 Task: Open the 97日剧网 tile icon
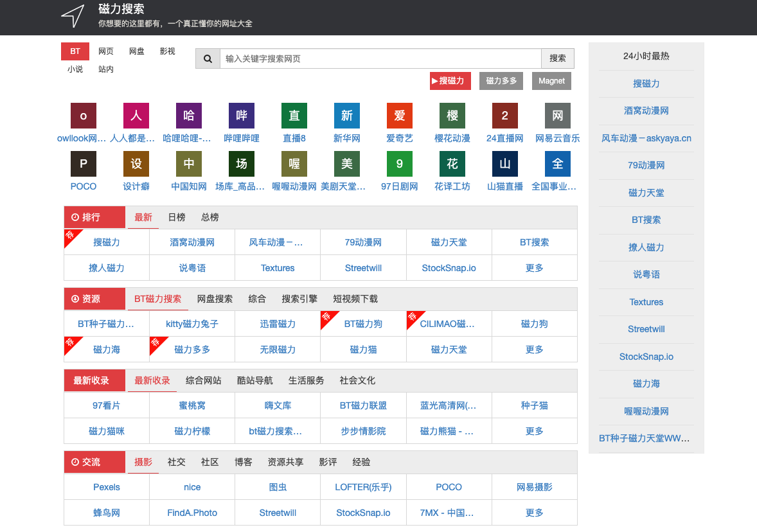pos(399,164)
